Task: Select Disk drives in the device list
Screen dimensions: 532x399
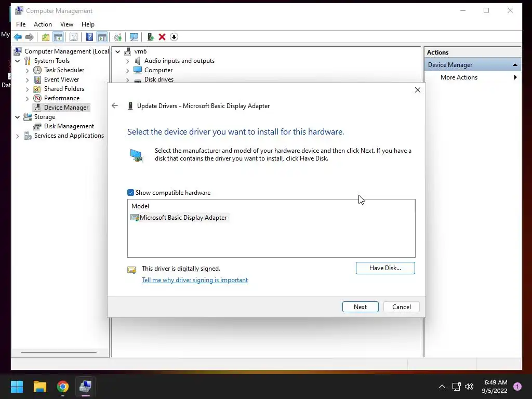Action: 159,79
